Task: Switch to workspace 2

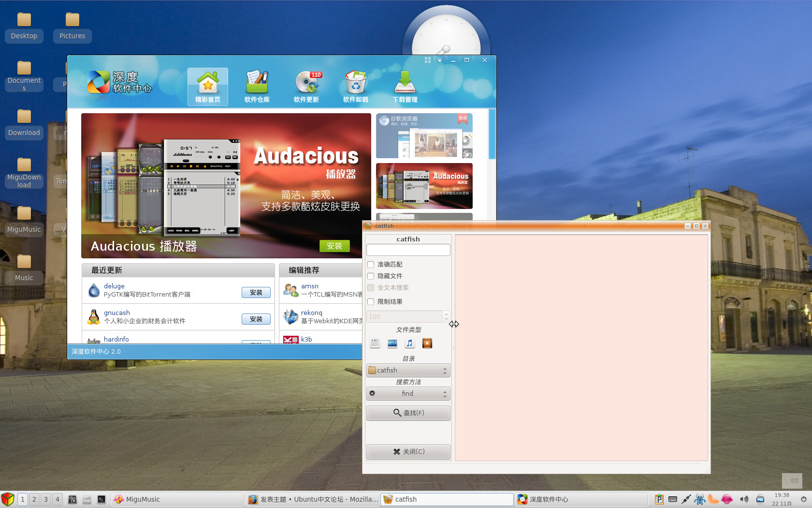Action: coord(34,499)
